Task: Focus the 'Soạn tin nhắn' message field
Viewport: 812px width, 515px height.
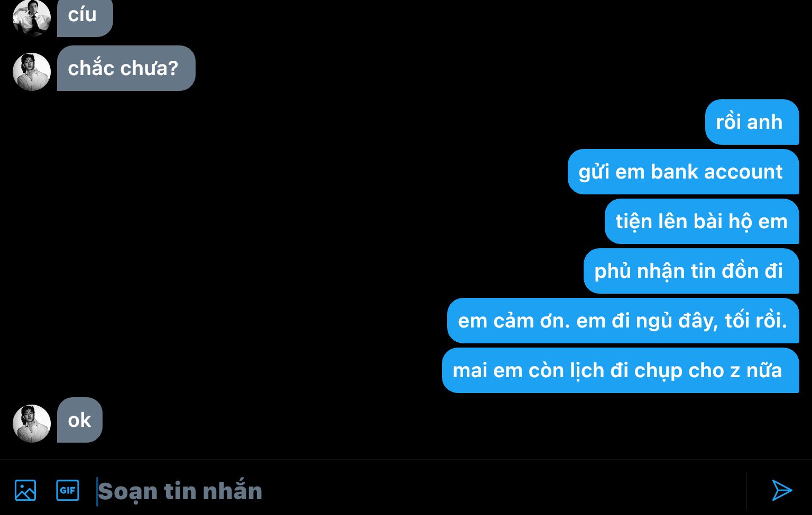Action: (x=420, y=491)
